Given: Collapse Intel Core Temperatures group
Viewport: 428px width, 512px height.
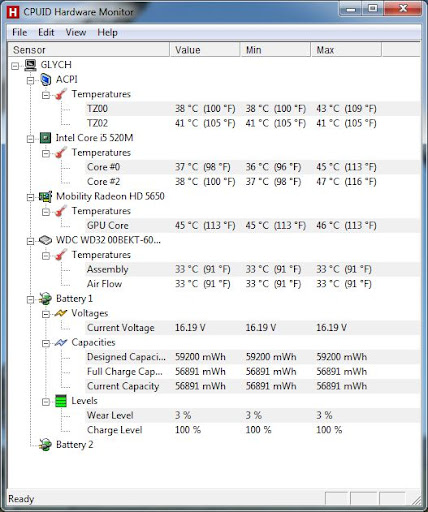Looking at the screenshot, I should (x=46, y=154).
